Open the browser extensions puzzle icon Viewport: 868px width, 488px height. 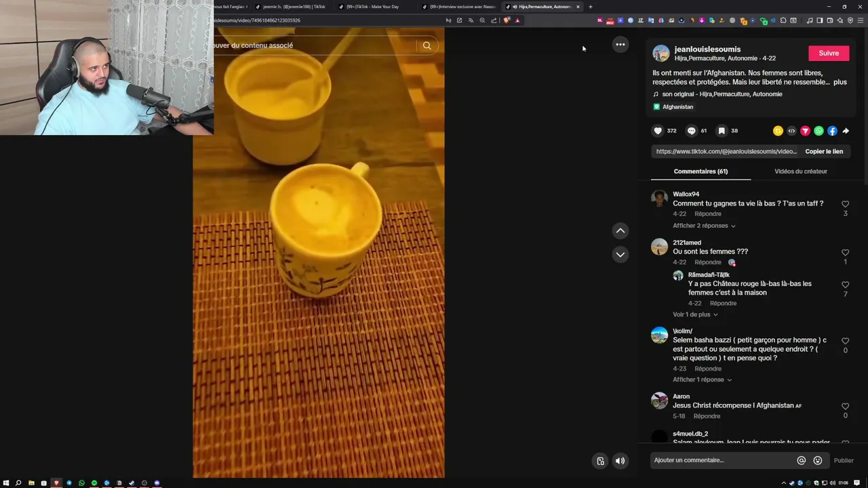783,20
